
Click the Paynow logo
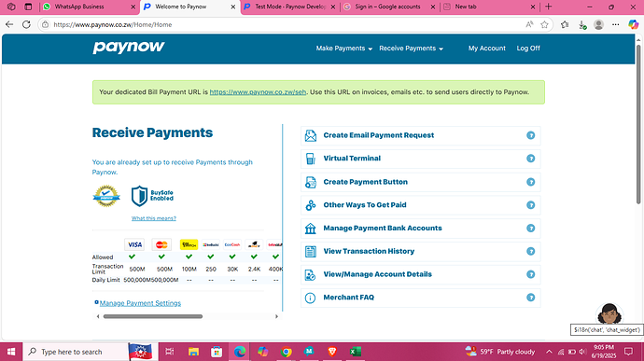(x=129, y=48)
